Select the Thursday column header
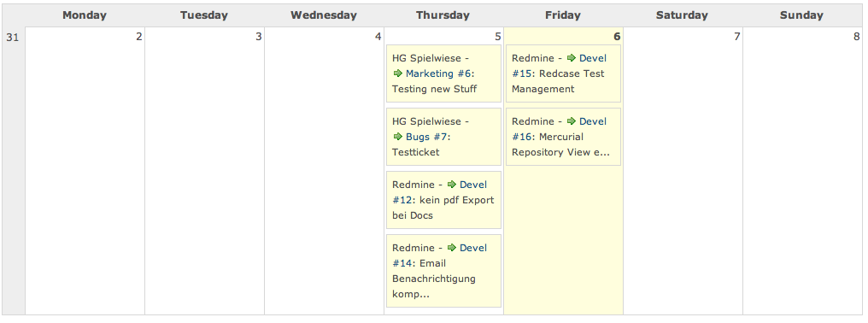This screenshot has width=868, height=323. pos(443,15)
